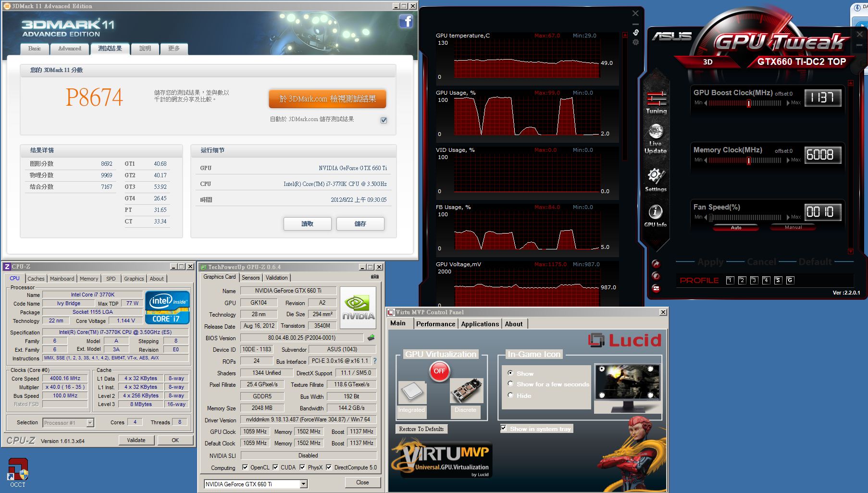Image resolution: width=868 pixels, height=493 pixels.
Task: Click the NVIDIA logo in GPU-Z
Action: [x=358, y=308]
